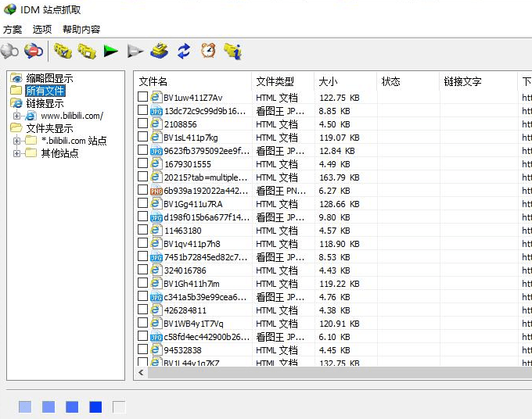Click the yellow uncheck-all files toolbar icon
Image resolution: width=532 pixels, height=419 pixels.
[87, 51]
